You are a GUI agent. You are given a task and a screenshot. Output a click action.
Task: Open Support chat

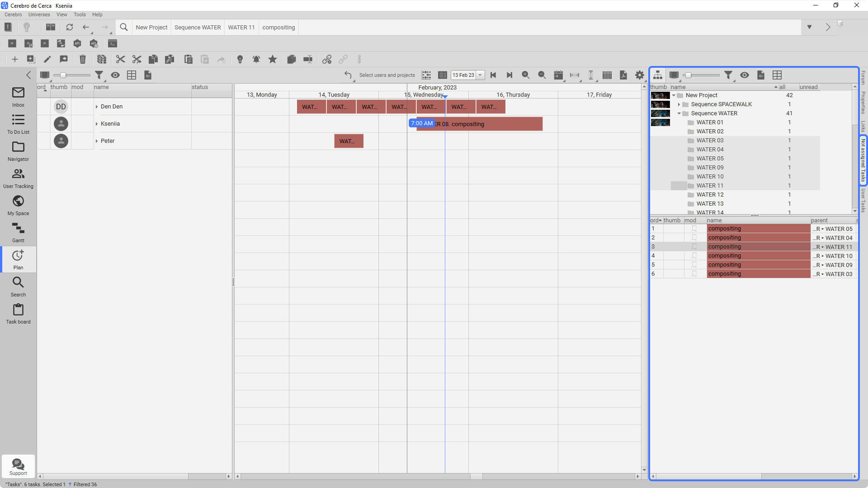coord(18,466)
